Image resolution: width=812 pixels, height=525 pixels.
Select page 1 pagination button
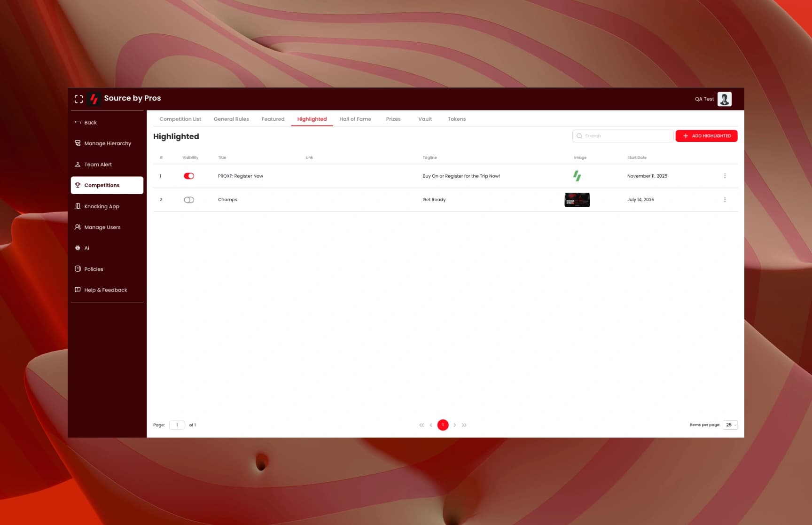click(443, 425)
